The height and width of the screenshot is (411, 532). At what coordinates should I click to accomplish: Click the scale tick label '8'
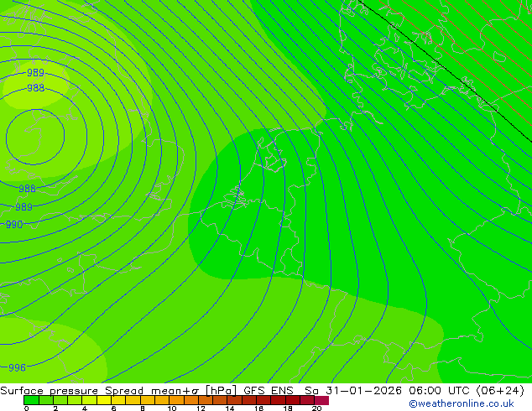[x=143, y=408]
